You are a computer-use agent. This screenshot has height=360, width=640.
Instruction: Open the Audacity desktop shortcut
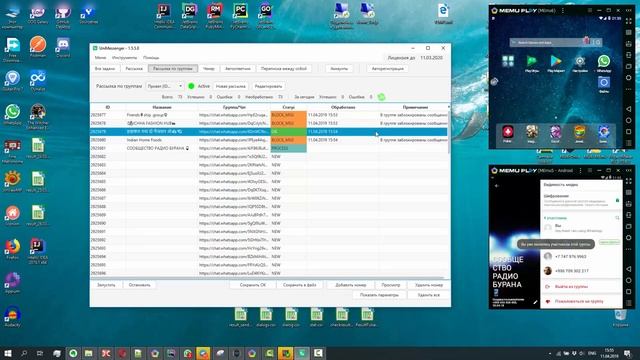tap(12, 316)
